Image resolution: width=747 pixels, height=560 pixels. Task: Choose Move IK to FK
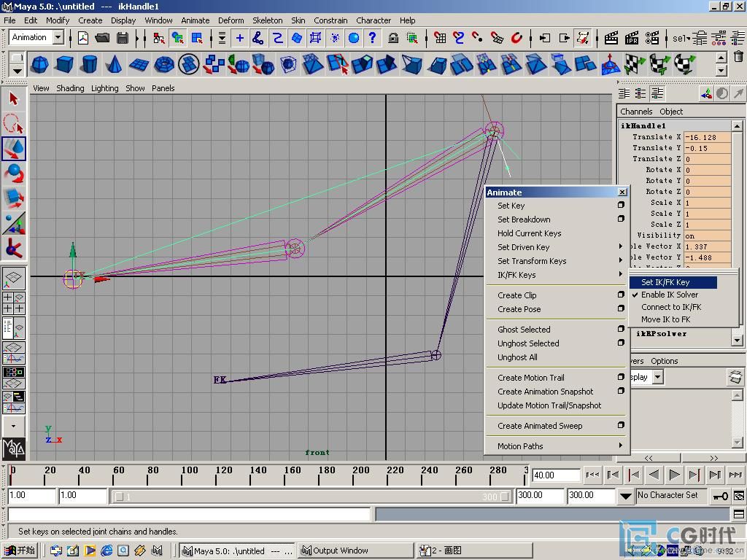click(x=665, y=319)
